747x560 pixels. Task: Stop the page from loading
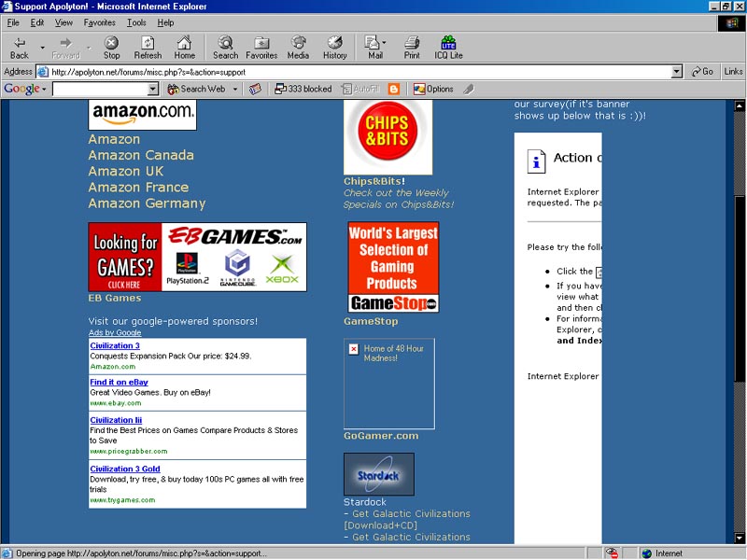coord(111,48)
